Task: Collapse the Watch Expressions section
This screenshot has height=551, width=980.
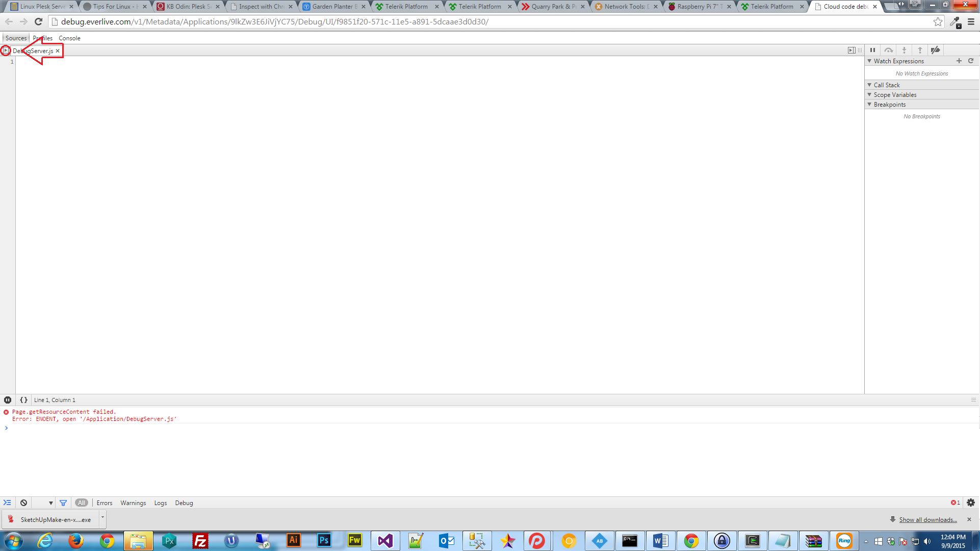Action: point(869,61)
